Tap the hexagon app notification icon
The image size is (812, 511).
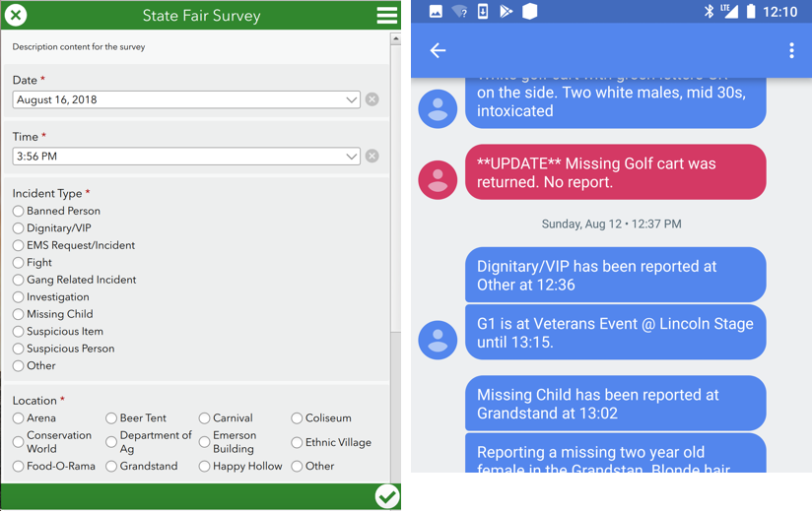(x=530, y=12)
